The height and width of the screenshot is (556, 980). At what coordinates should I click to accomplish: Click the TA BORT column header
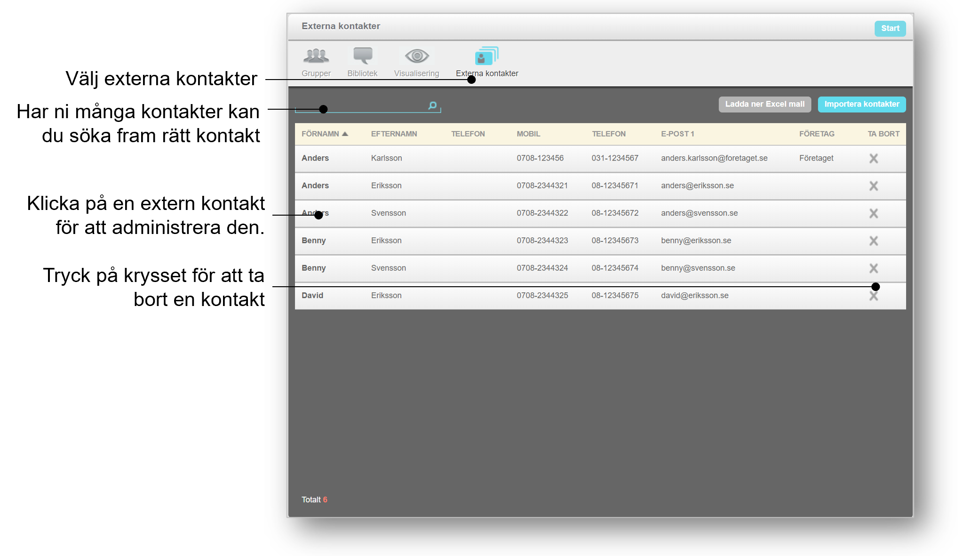click(884, 134)
